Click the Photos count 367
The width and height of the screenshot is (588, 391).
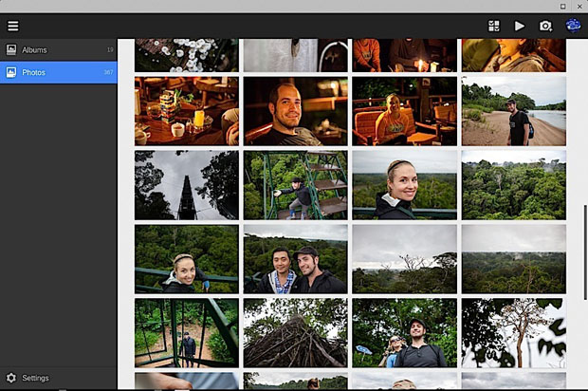(108, 72)
